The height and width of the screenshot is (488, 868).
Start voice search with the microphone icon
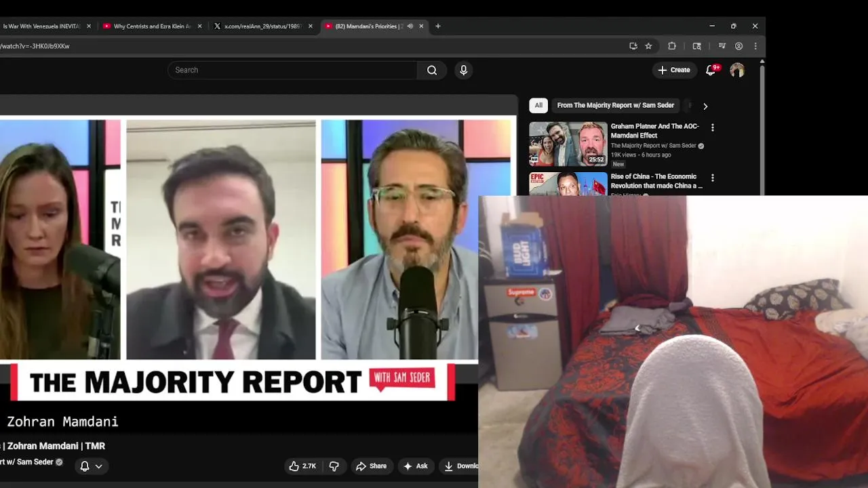[x=464, y=70]
